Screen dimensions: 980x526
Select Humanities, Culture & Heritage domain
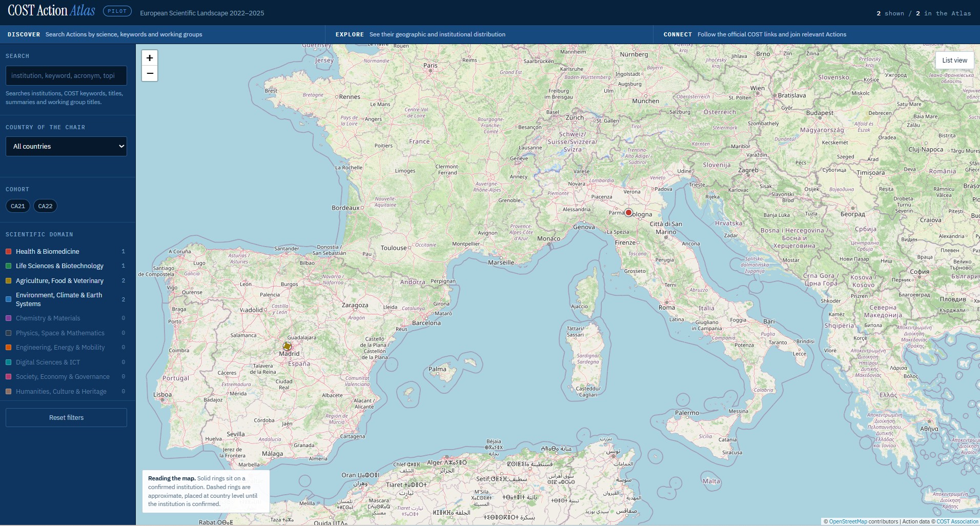pos(66,391)
